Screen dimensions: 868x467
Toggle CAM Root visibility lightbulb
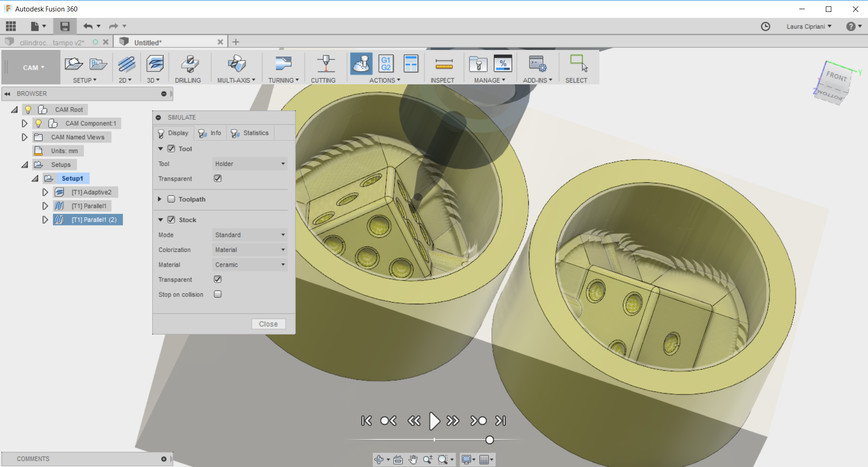[x=28, y=110]
